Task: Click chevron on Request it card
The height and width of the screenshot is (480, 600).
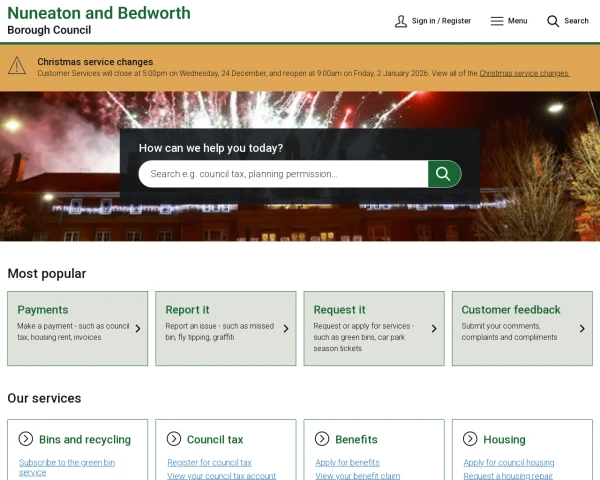Action: point(433,328)
